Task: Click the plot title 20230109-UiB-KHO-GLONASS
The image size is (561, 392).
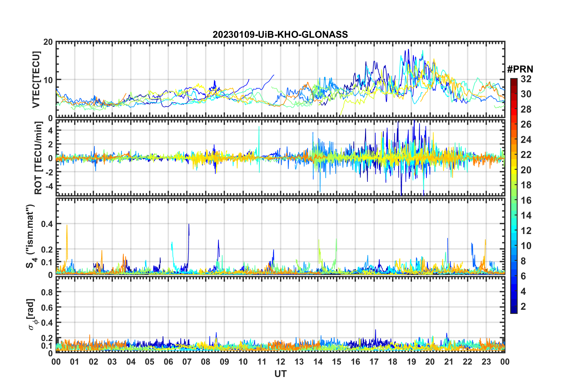Action: (280, 35)
